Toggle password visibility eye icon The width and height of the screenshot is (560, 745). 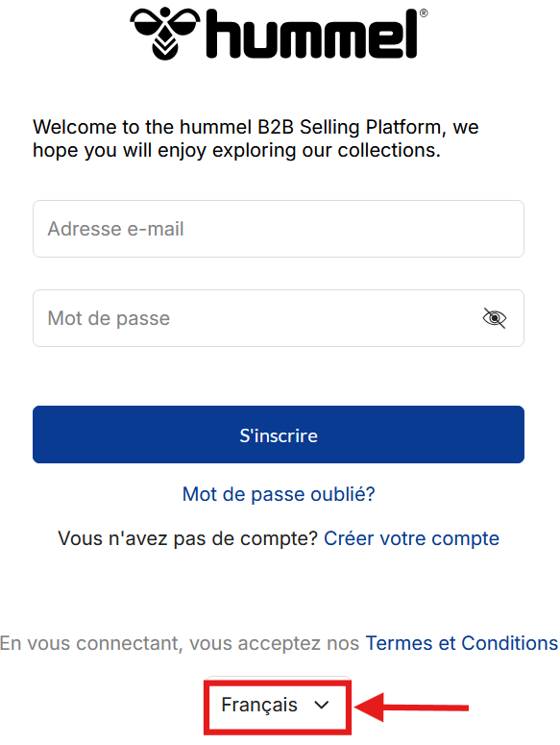pyautogui.click(x=495, y=318)
